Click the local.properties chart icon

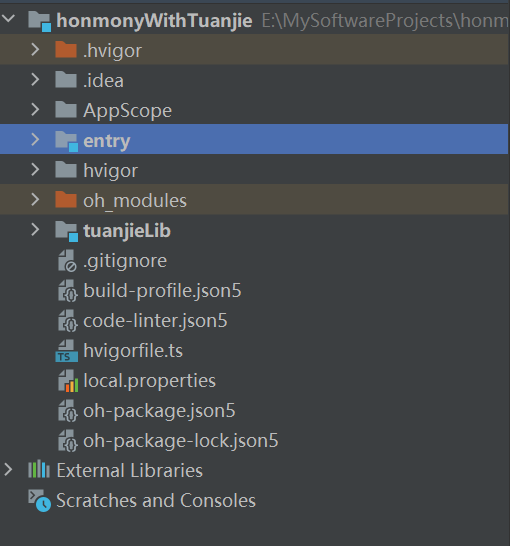[68, 381]
